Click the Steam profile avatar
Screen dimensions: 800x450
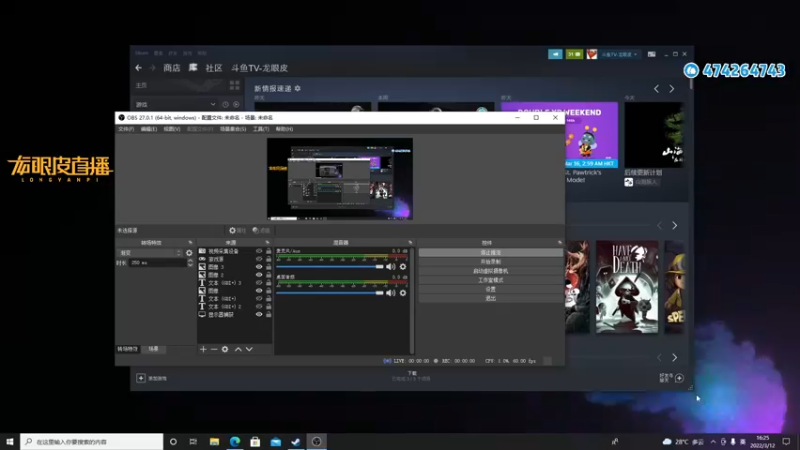pos(592,54)
